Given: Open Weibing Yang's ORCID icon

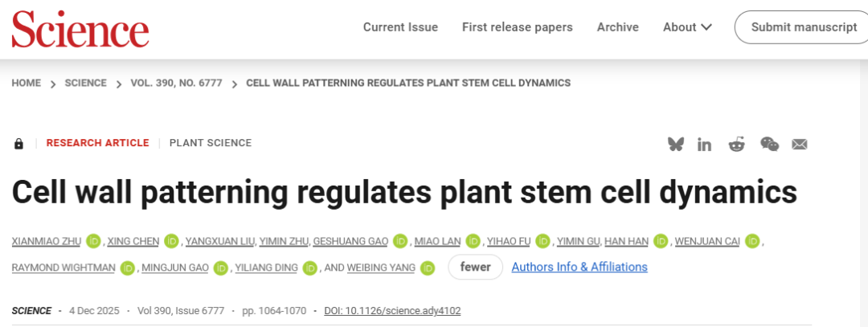Looking at the screenshot, I should pos(428,268).
